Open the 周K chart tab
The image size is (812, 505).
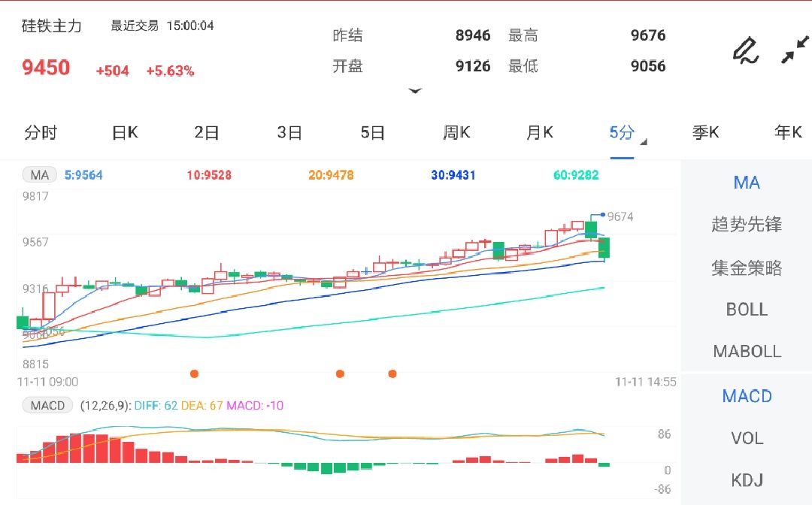(456, 132)
